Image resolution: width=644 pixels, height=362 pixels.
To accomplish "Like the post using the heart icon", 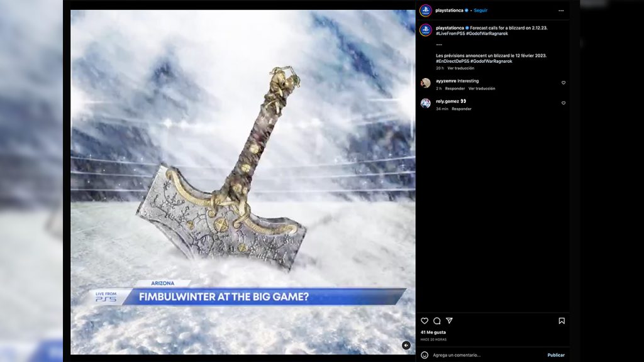I will pyautogui.click(x=425, y=321).
